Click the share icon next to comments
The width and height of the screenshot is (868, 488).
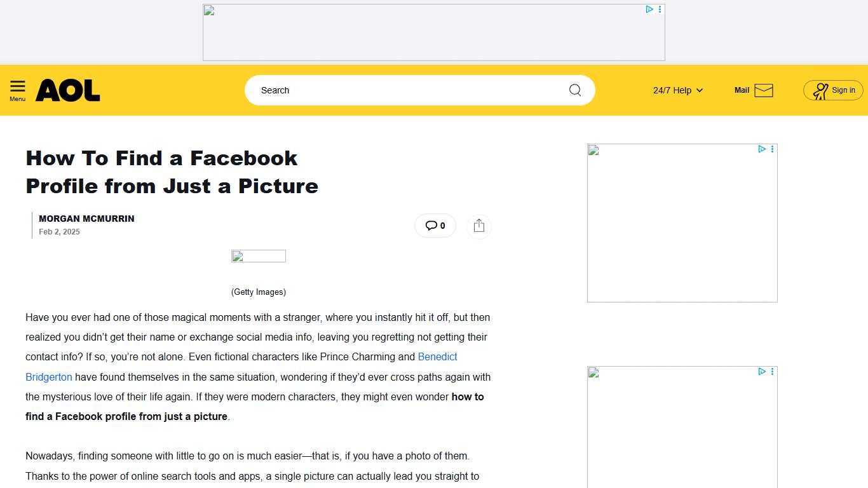(x=478, y=226)
